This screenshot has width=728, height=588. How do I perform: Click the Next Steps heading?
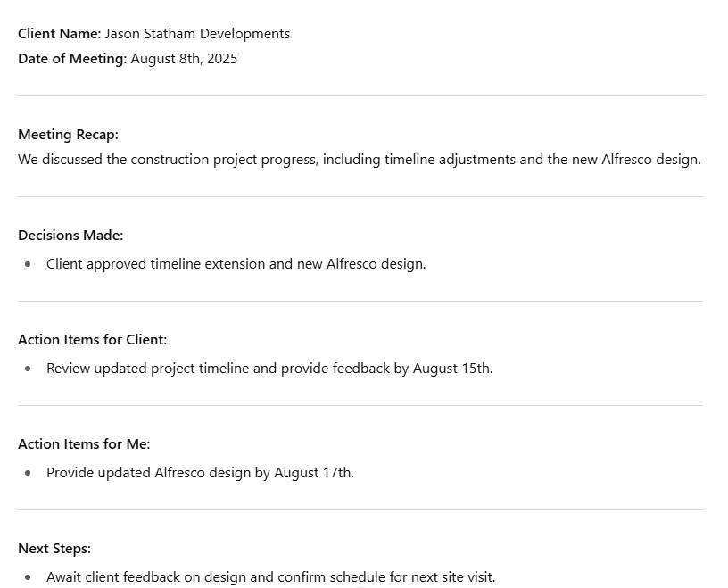pos(54,549)
